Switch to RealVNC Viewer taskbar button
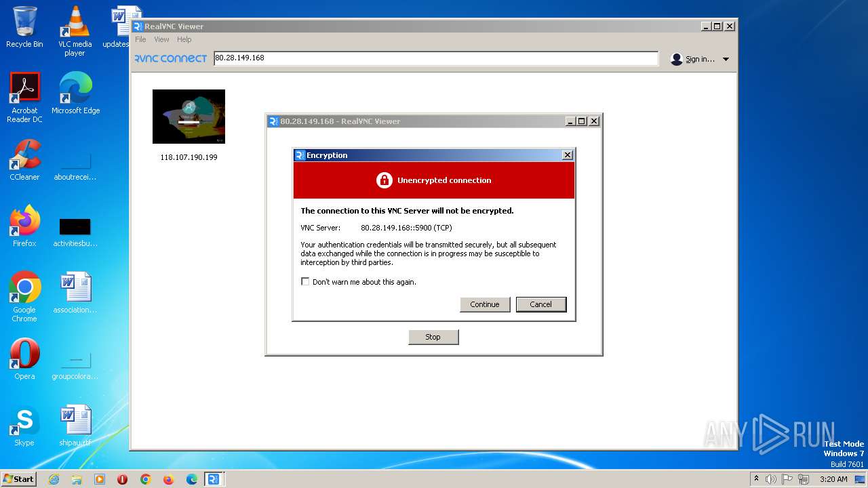 [x=214, y=479]
